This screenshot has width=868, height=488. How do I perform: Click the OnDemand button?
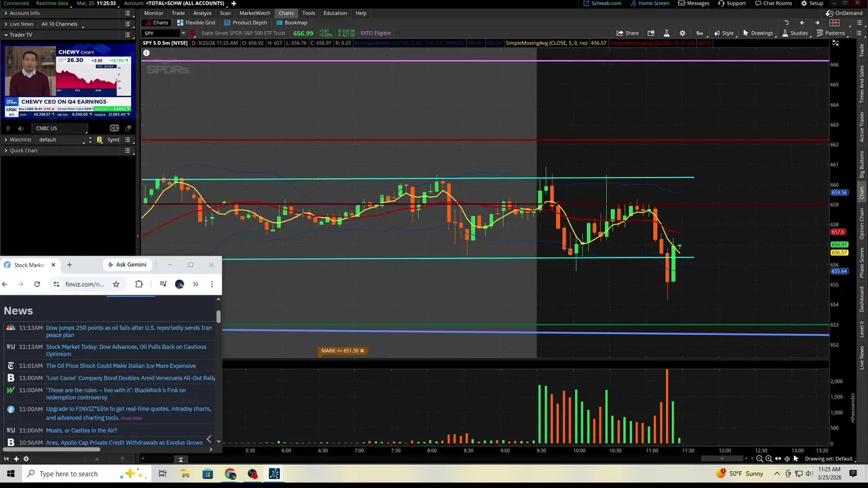tap(844, 13)
